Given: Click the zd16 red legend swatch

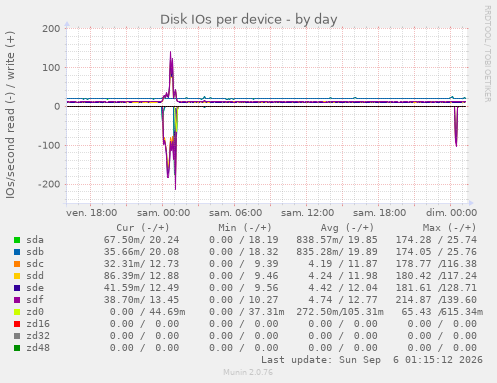Looking at the screenshot, I should (x=17, y=324).
